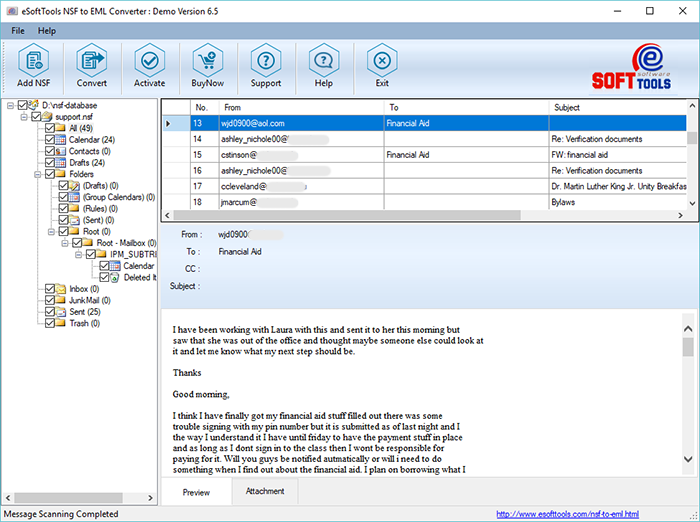Screen dimensions: 700x522
Task: Open the esofttools.com nsf-to-eml link
Action: tap(567, 514)
